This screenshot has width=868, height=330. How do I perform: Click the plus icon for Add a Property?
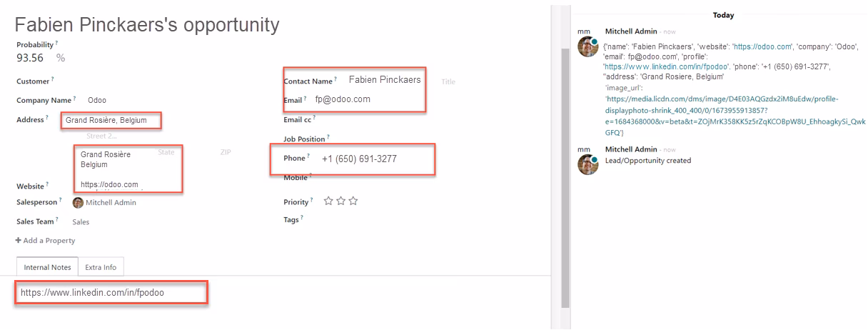point(19,241)
